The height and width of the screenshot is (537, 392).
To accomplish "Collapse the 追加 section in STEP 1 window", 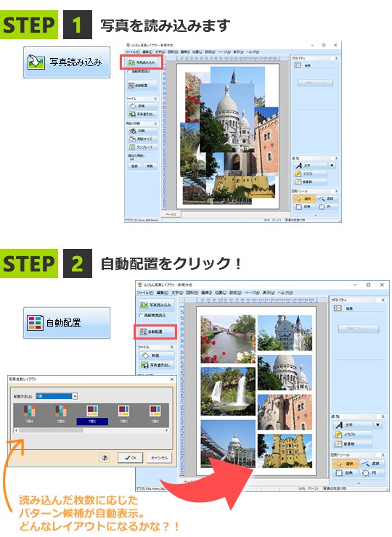I will [336, 158].
